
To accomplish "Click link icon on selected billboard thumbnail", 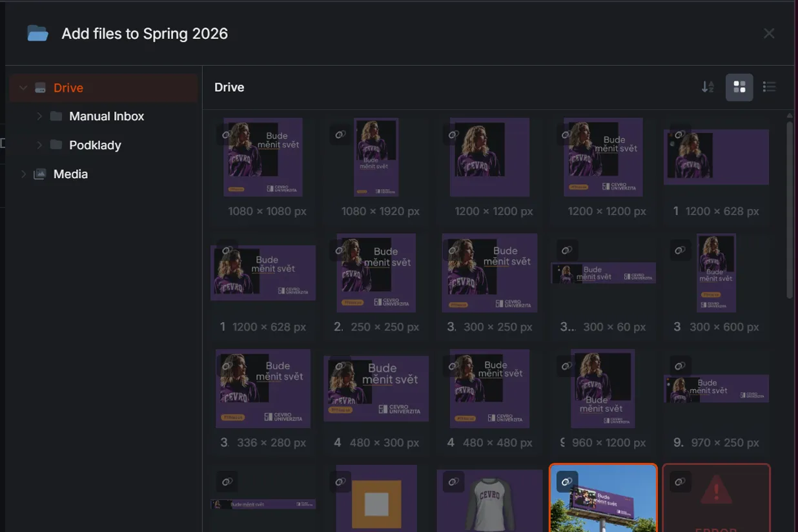I will coord(567,482).
